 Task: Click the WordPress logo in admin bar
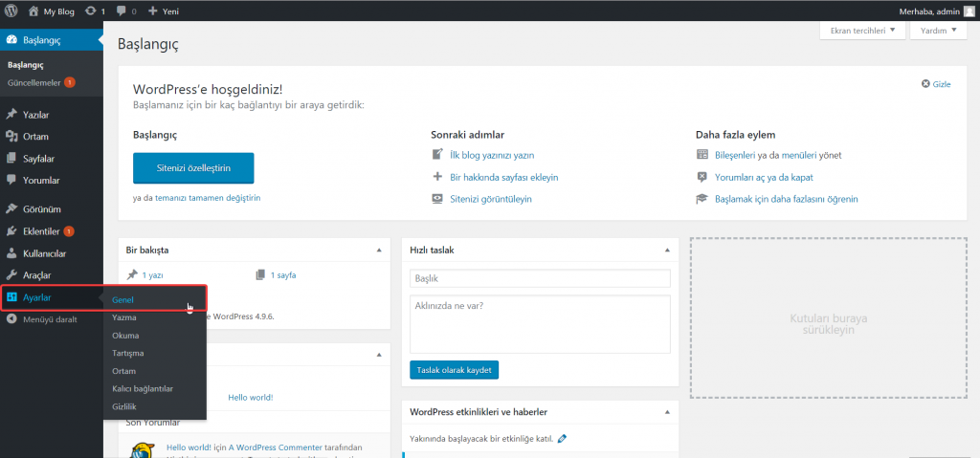pos(11,11)
